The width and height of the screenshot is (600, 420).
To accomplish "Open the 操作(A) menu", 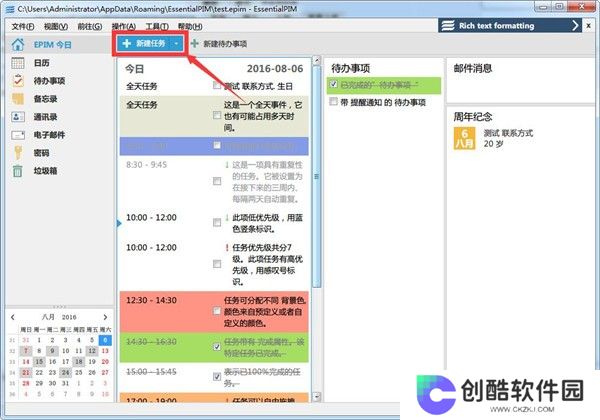I will (x=124, y=26).
